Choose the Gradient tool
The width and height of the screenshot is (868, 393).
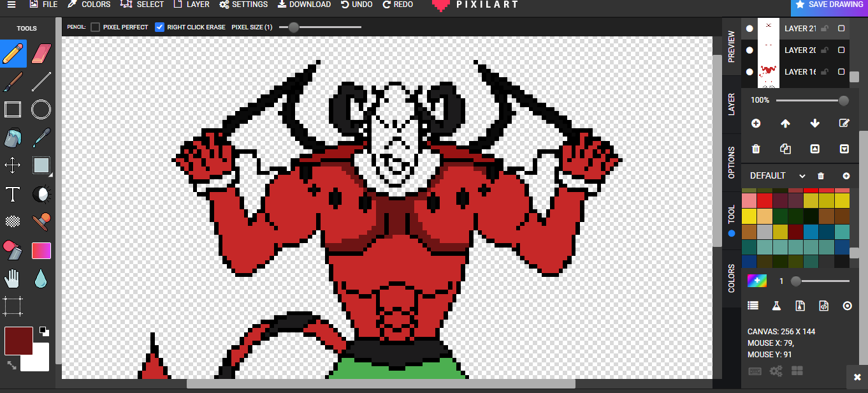[x=41, y=250]
